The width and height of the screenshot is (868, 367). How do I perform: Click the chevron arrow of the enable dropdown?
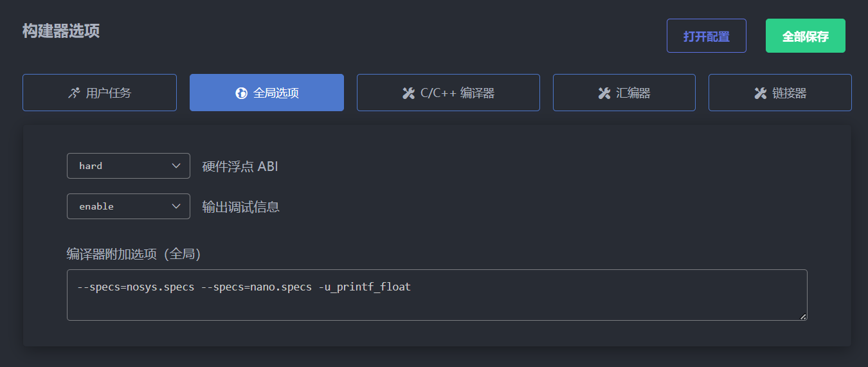point(177,206)
